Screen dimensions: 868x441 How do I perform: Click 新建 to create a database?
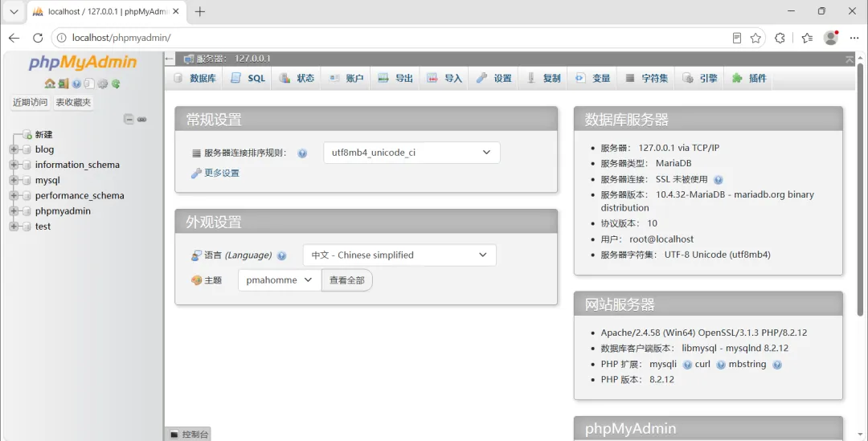tap(43, 134)
